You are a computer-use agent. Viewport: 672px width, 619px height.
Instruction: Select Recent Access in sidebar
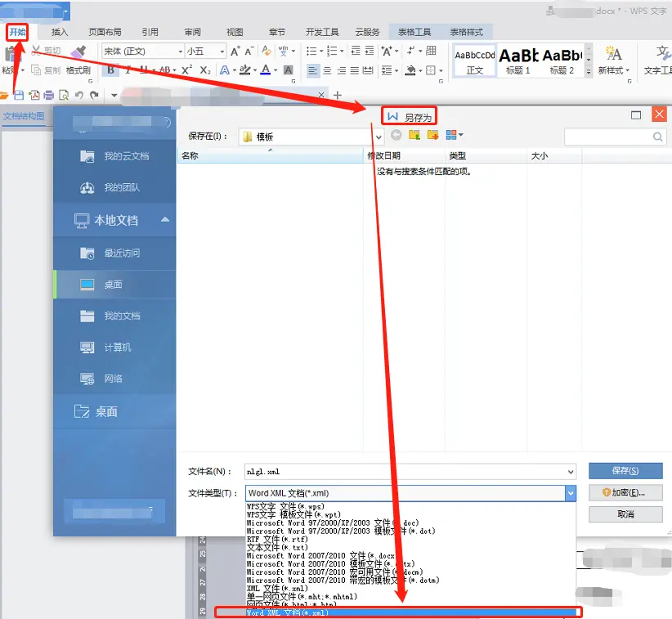click(x=114, y=253)
